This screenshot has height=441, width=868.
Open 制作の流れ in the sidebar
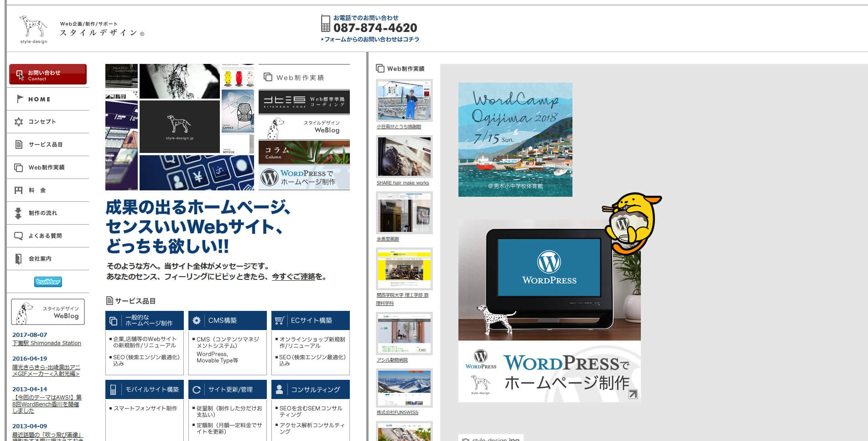[x=48, y=213]
